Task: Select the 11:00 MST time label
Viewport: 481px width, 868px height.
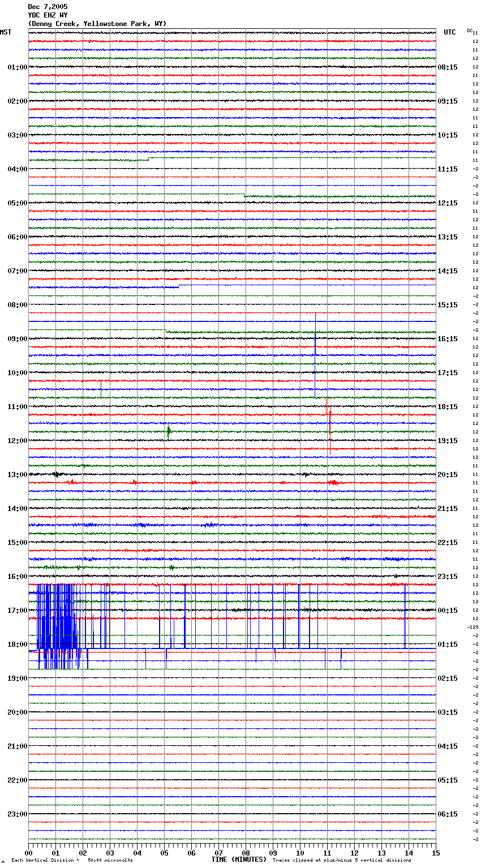Action: [18, 407]
